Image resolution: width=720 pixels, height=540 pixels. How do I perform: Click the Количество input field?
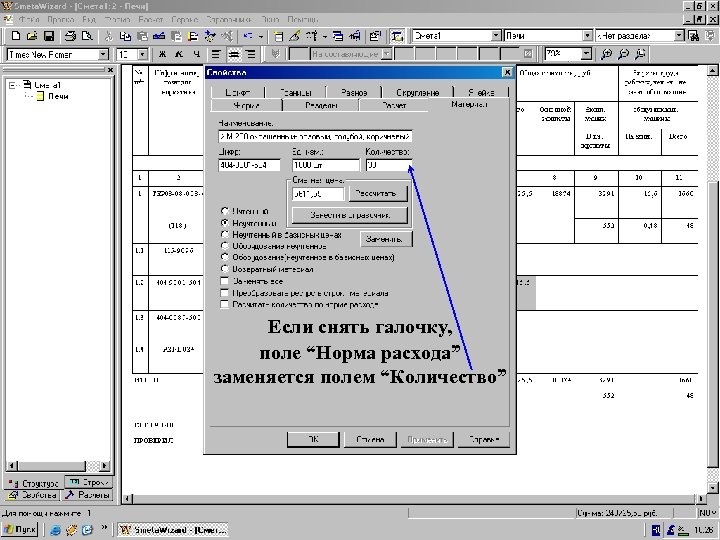point(388,165)
